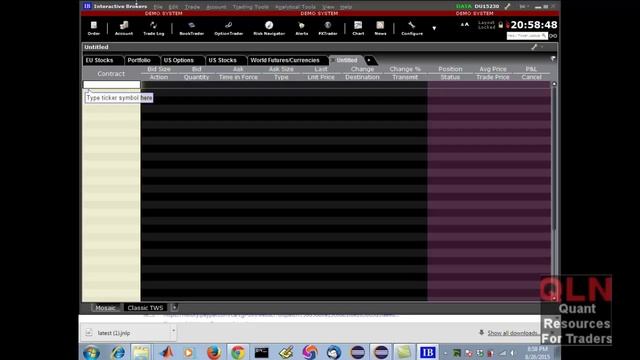Open the News tool

click(x=380, y=28)
